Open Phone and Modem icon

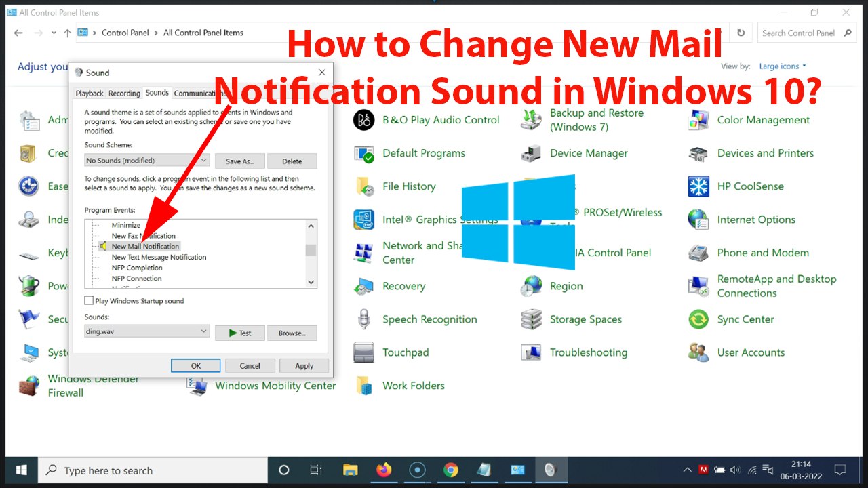[698, 253]
